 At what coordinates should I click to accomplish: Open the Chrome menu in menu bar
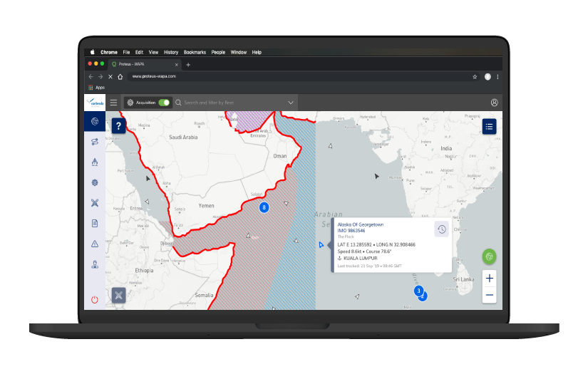(x=109, y=52)
